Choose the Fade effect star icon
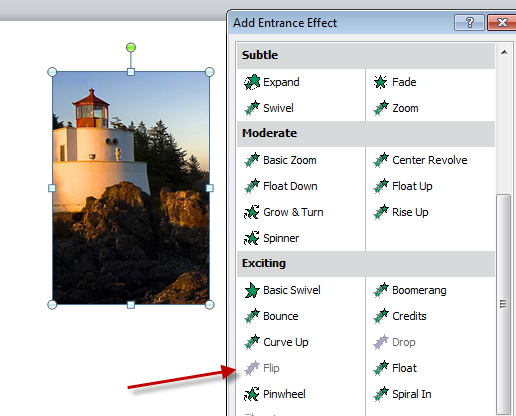 (380, 82)
